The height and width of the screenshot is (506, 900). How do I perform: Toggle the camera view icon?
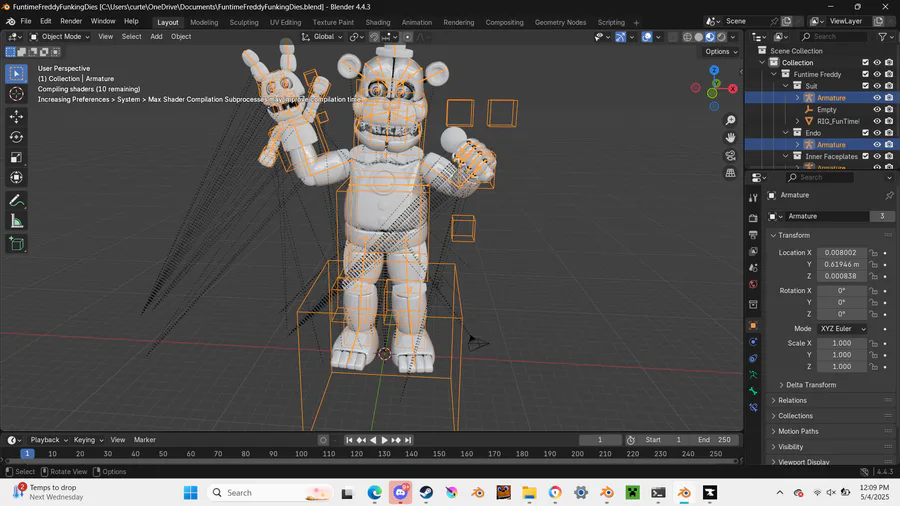[x=730, y=155]
